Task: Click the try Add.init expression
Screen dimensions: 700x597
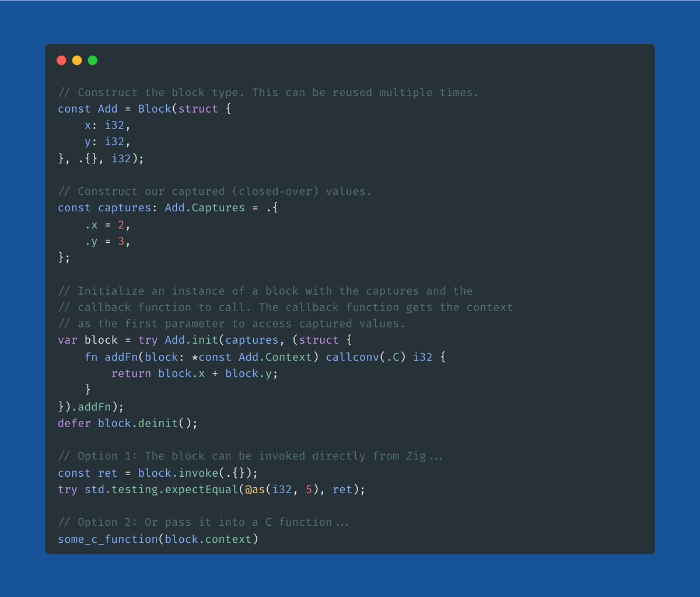Action: (178, 340)
